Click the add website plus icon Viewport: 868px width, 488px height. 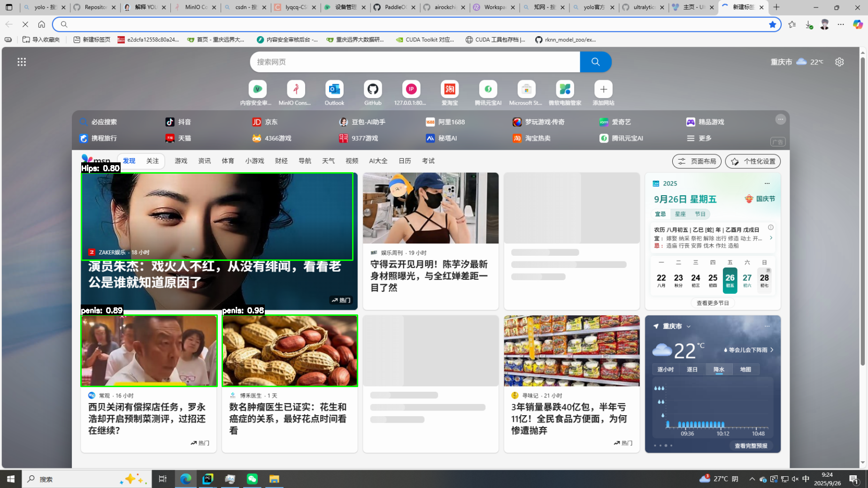[x=603, y=89]
